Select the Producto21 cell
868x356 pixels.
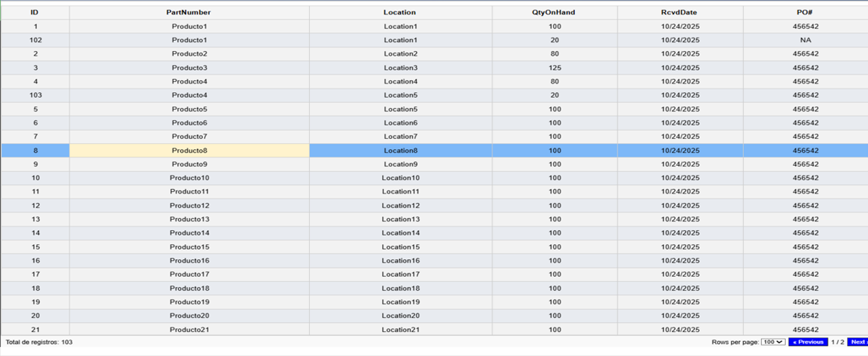[189, 329]
